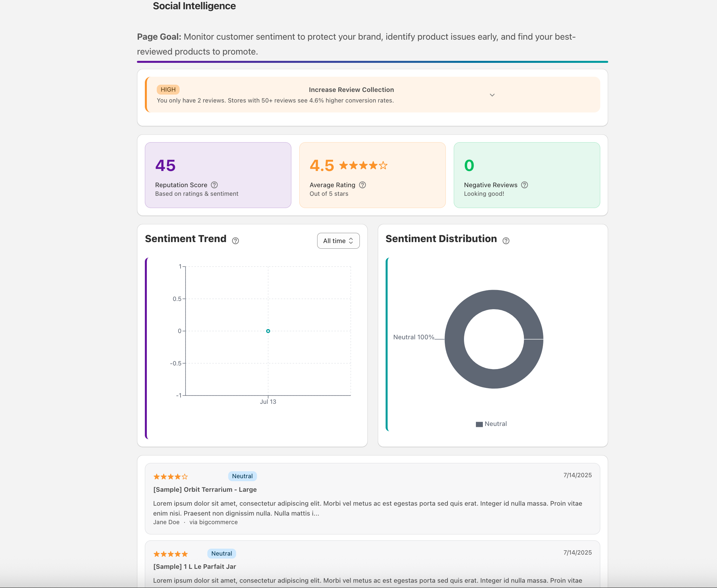717x588 pixels.
Task: Open the 1 L Le Parfait Jar review
Action: pyautogui.click(x=194, y=567)
